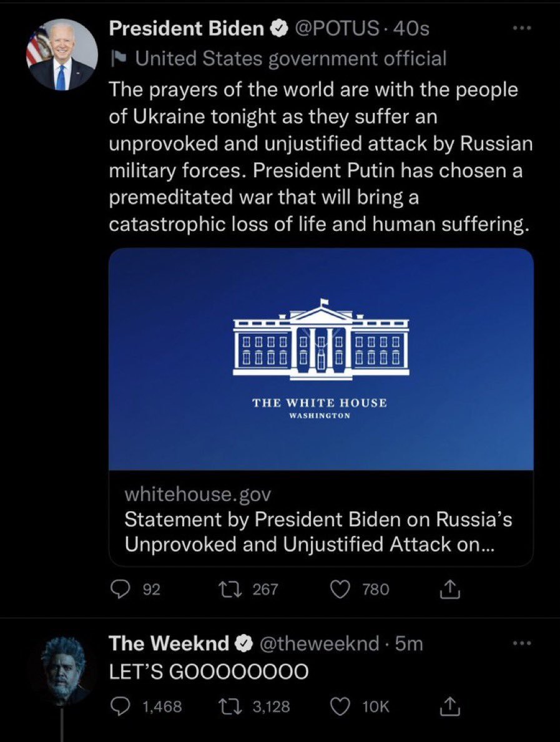Share The Weeknd's tweet
This screenshot has width=560, height=742.
point(450,706)
